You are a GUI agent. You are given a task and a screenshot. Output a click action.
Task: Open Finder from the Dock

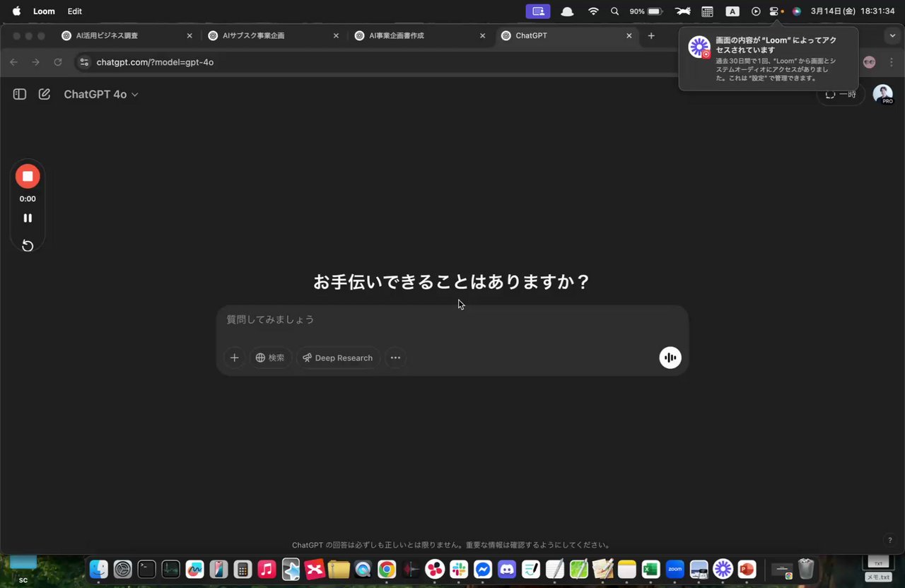99,569
